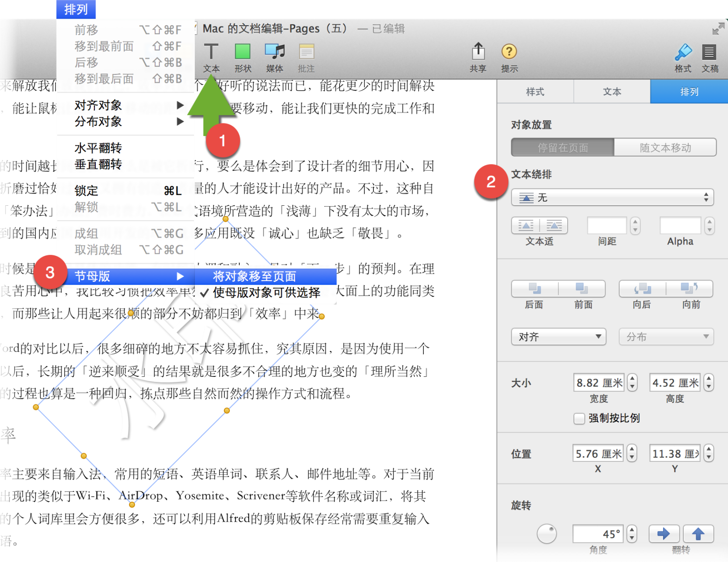Screen dimensions: 728x562
Task: Click the left text fit (文本适) icon
Action: click(526, 225)
